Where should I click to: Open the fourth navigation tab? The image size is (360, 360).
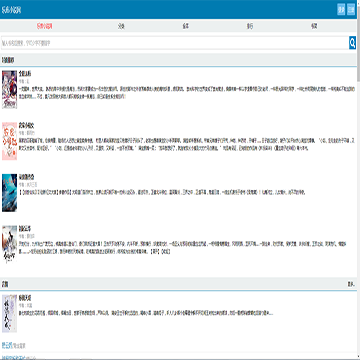tap(250, 26)
